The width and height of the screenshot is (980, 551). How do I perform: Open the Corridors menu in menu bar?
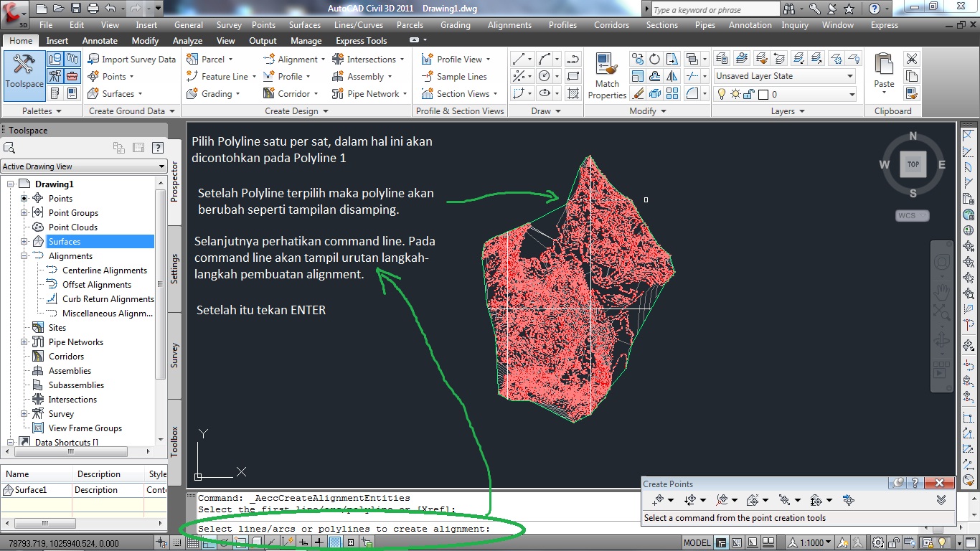point(611,25)
